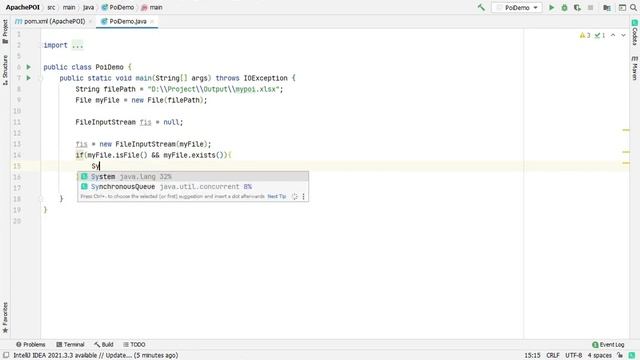Image resolution: width=640 pixels, height=360 pixels.
Task: Expand the folded import statements
Action: point(41,45)
